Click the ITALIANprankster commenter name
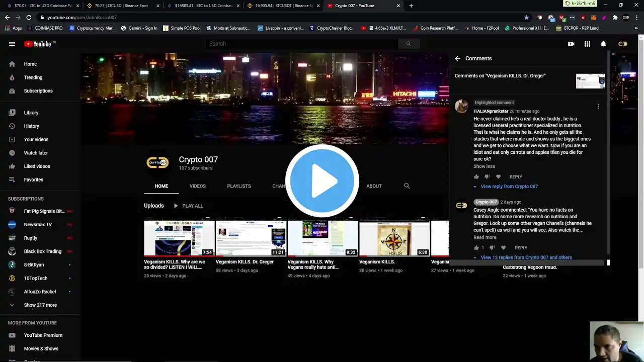This screenshot has height=362, width=644. (491, 111)
